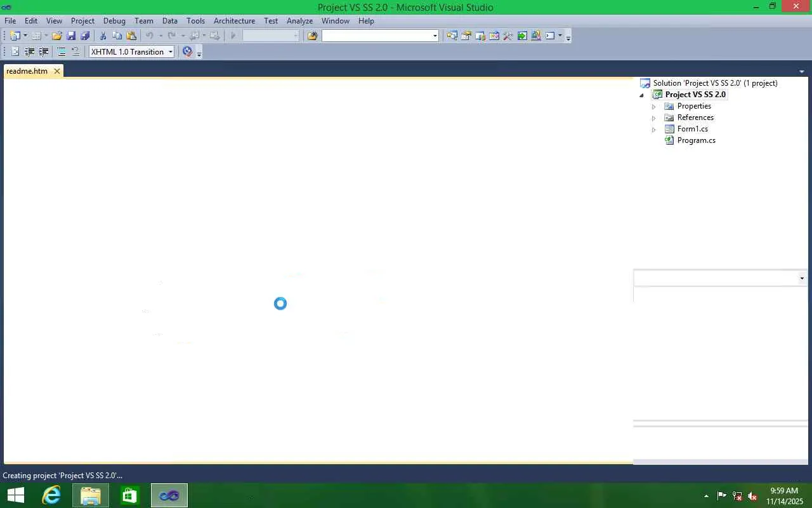812x508 pixels.
Task: Click the Find in Files icon
Action: click(312, 36)
